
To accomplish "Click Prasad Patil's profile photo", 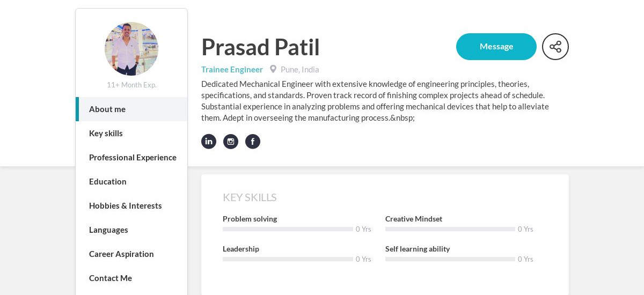I will (x=131, y=49).
